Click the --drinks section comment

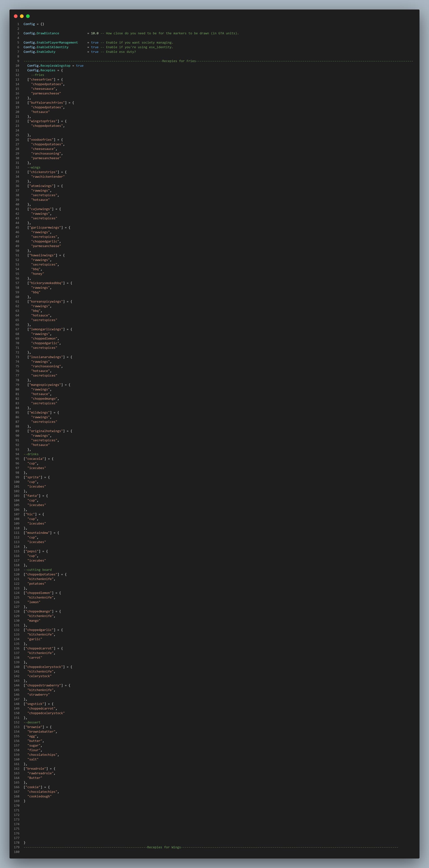click(x=31, y=454)
